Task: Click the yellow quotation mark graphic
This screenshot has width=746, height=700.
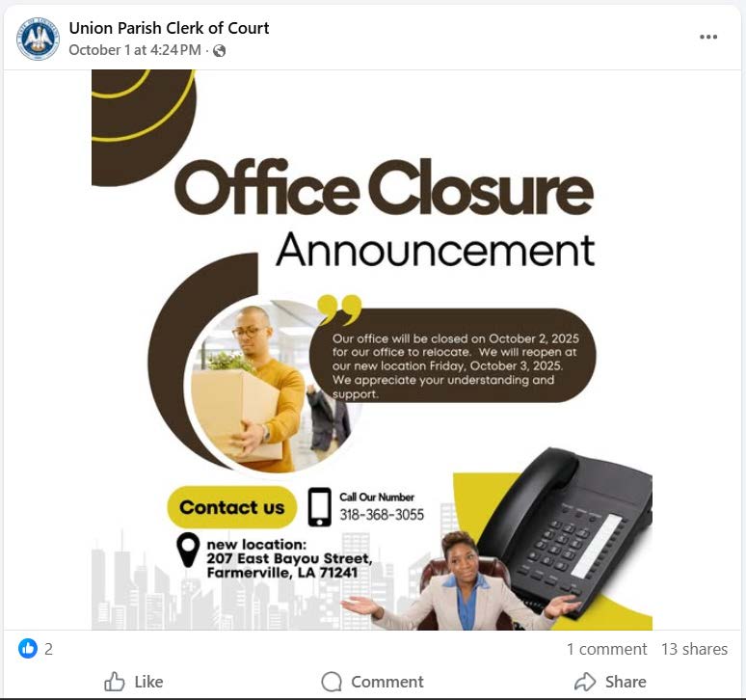Action: [x=339, y=310]
